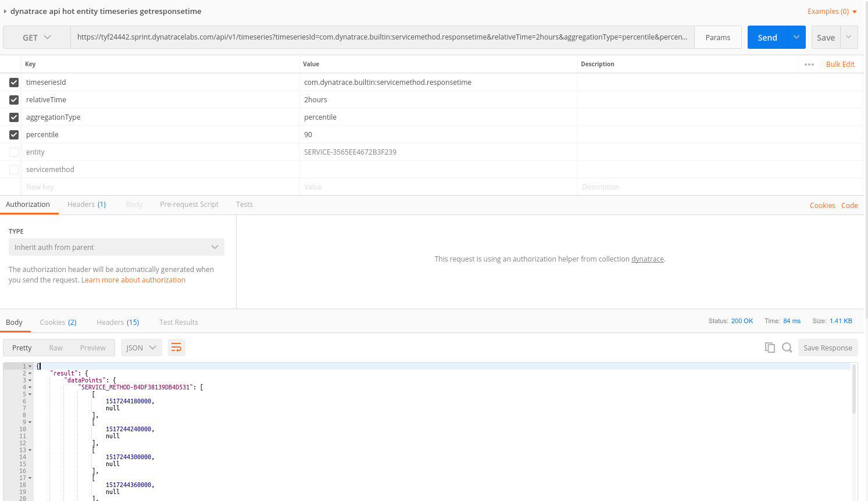
Task: Open the JSON format dropdown
Action: (x=141, y=348)
